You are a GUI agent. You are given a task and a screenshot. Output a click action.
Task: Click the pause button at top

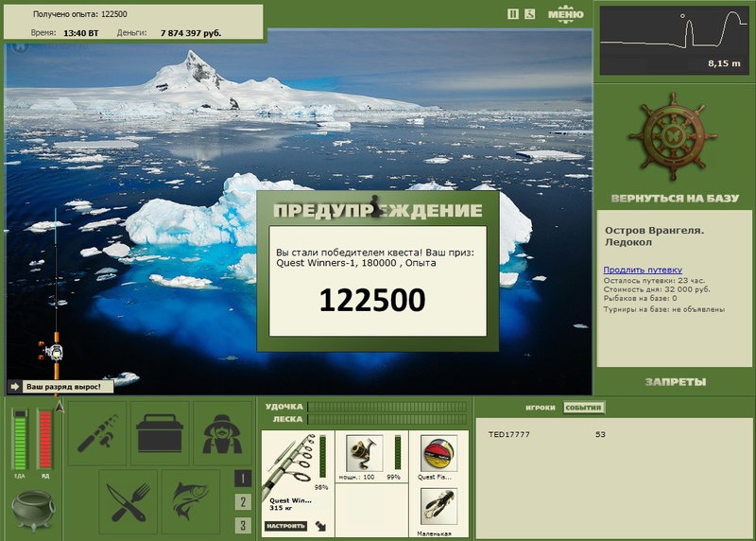[513, 14]
